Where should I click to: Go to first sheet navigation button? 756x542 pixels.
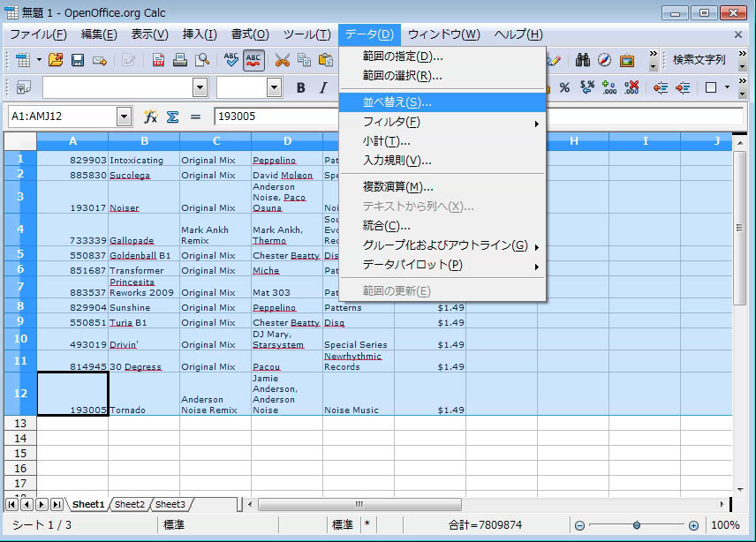point(11,504)
